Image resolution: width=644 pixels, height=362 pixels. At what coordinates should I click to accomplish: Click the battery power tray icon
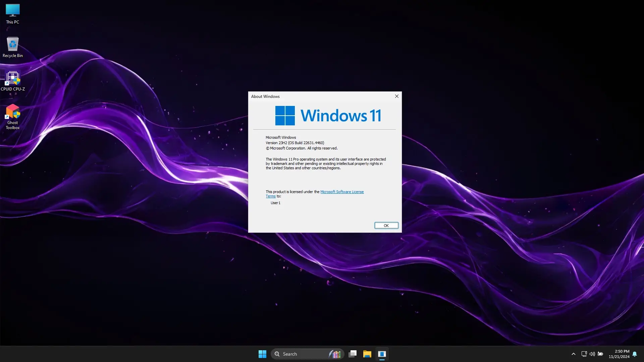click(600, 354)
